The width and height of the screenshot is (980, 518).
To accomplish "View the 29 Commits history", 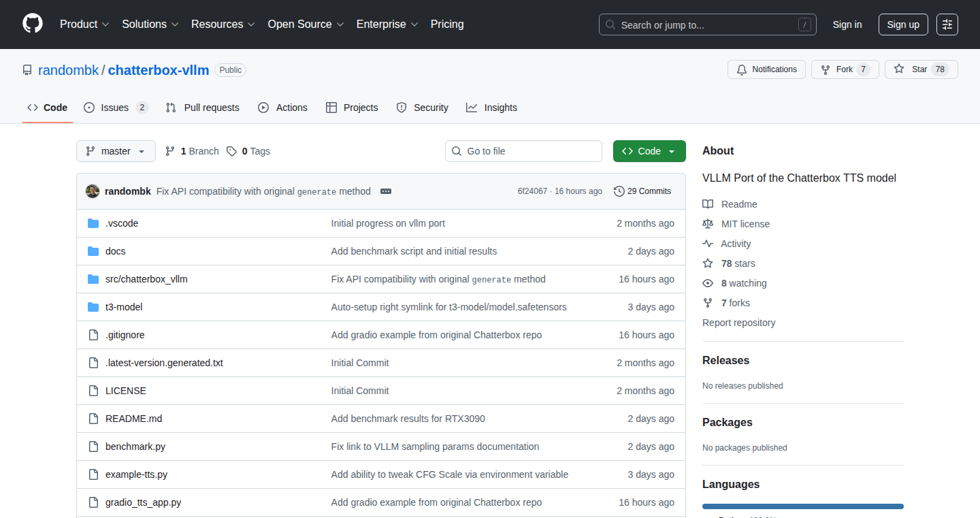I will click(642, 191).
